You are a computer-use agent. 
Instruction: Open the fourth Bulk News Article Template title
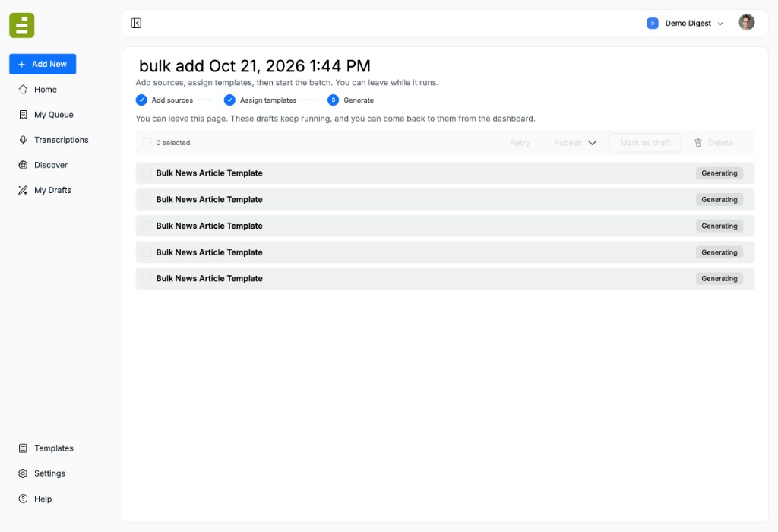click(x=209, y=252)
